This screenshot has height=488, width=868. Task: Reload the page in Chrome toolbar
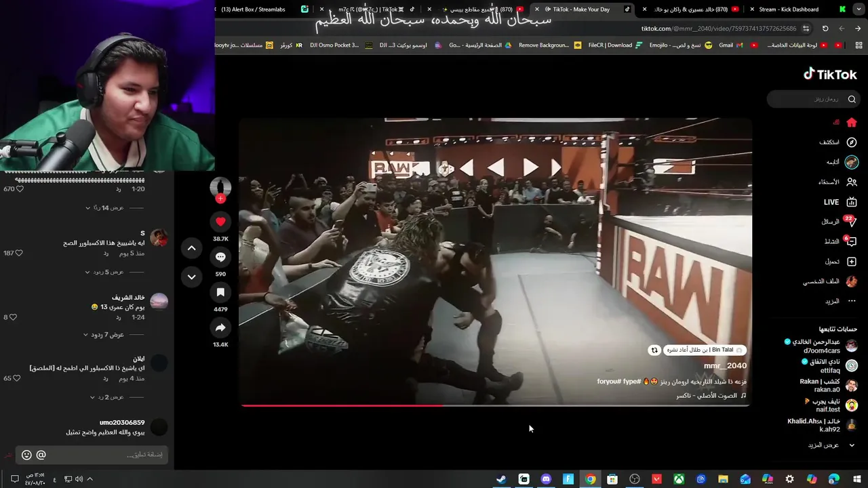[x=825, y=28]
